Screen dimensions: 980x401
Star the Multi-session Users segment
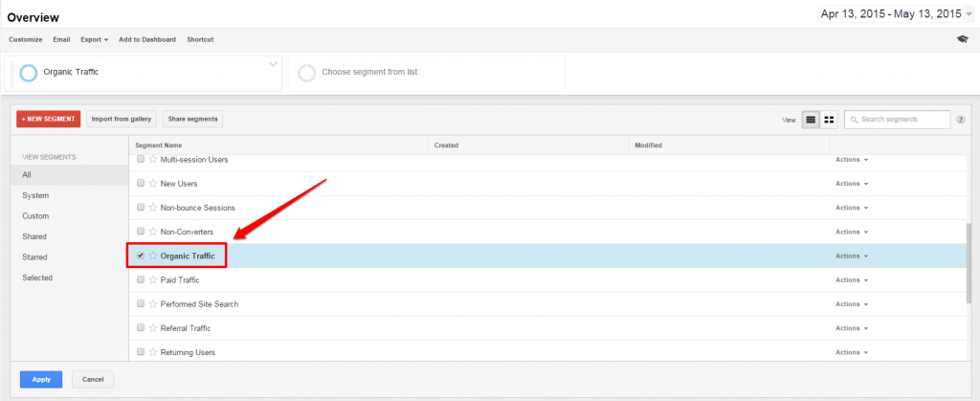[152, 159]
